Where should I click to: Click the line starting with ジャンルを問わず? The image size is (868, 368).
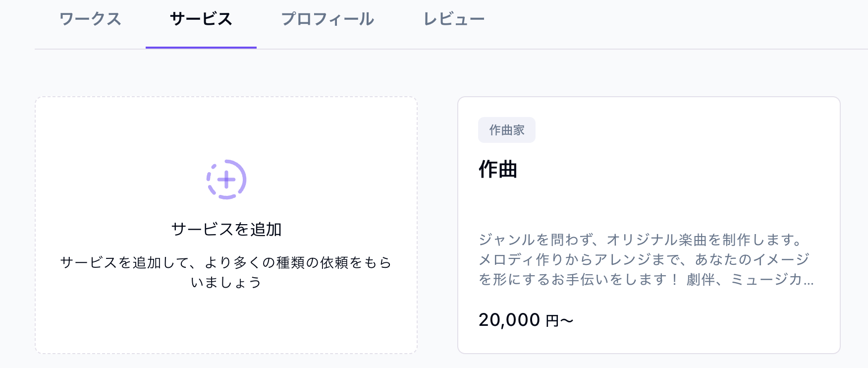pyautogui.click(x=640, y=240)
